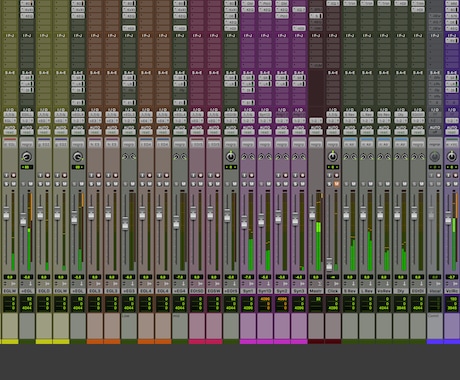
Task: Click right pan knob on +EG4 track
Action: [x=184, y=156]
